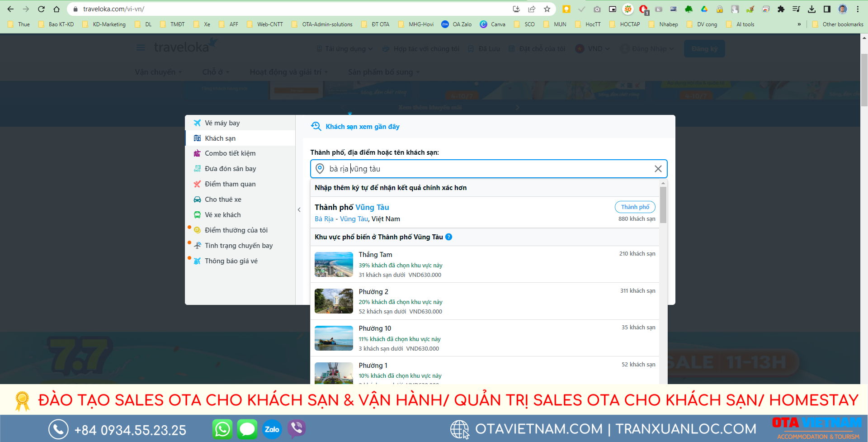The height and width of the screenshot is (442, 868).
Task: Expand the Chỗ ở menu
Action: (216, 72)
